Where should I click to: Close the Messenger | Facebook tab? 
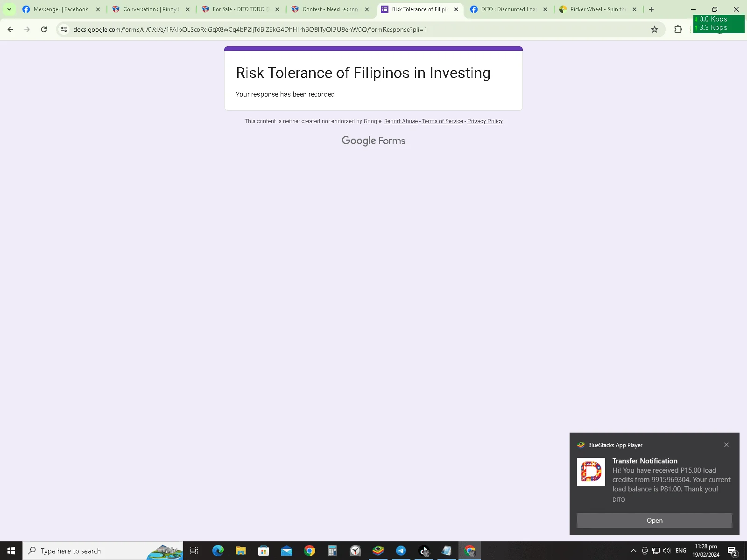click(x=98, y=9)
